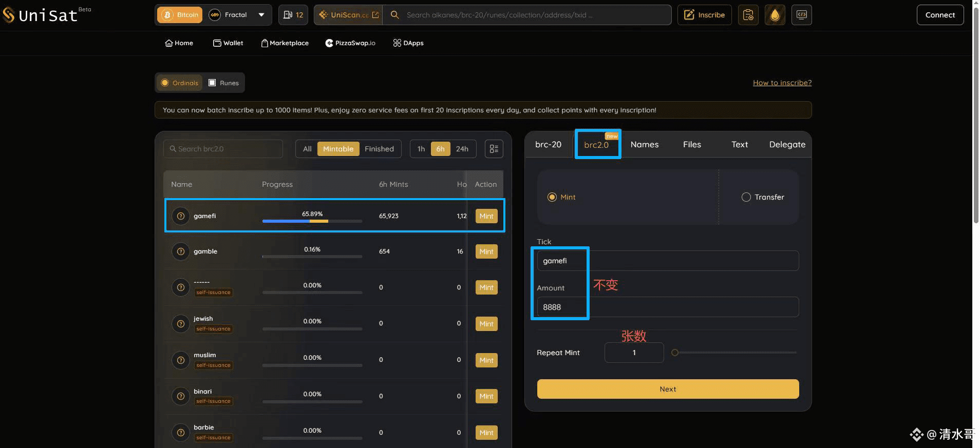This screenshot has height=448, width=980.
Task: Click the Repeat Mint number field
Action: [x=634, y=353]
